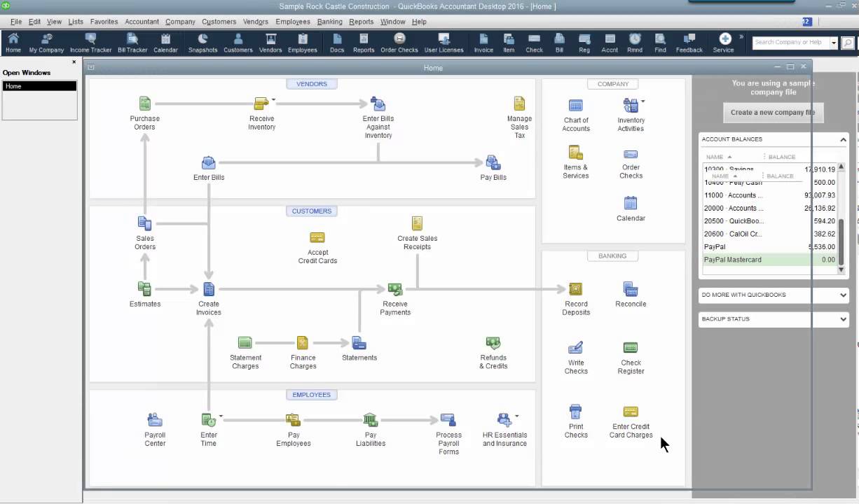Open Enter Bills Against Inventory
Screen dimensions: 859x504
pos(378,104)
